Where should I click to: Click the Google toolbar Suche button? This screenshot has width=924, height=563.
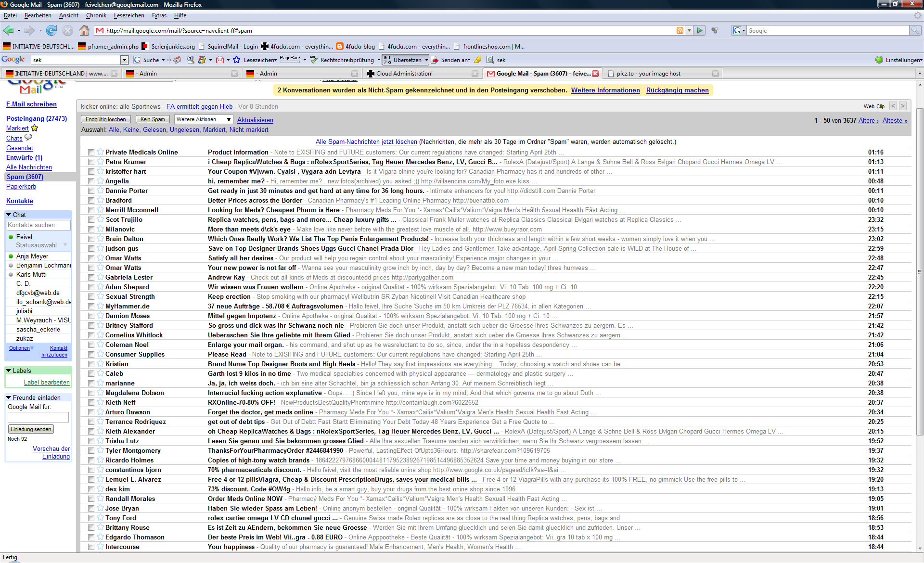click(x=147, y=60)
